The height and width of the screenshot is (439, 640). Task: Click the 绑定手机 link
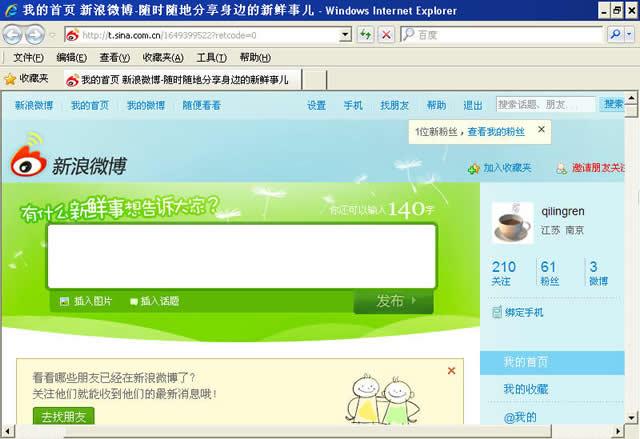click(x=524, y=313)
